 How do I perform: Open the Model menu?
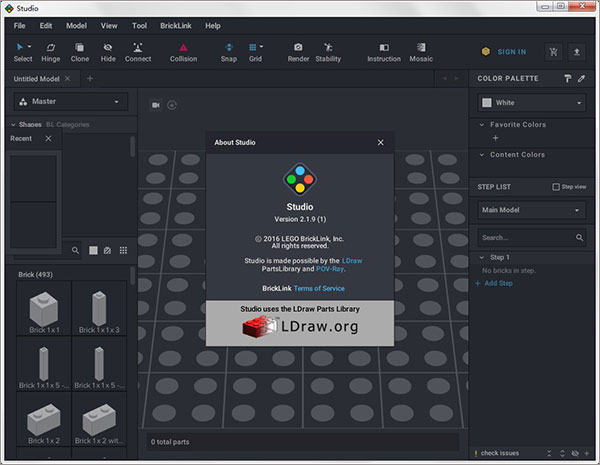77,26
